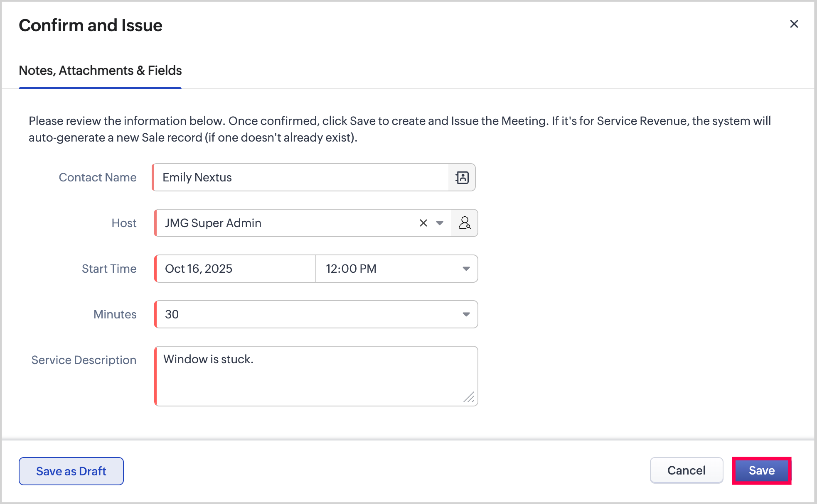This screenshot has width=817, height=504.
Task: Close the Confirm and Issue dialog
Action: [794, 24]
